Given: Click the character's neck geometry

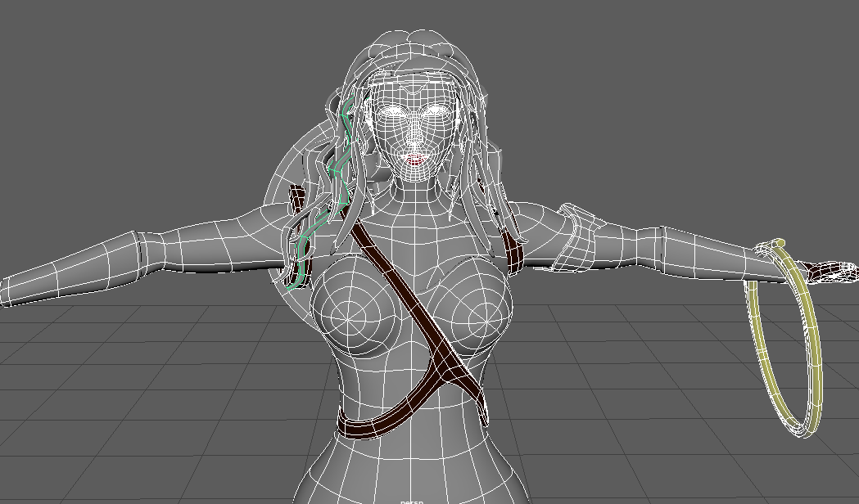Looking at the screenshot, I should pos(418,194).
